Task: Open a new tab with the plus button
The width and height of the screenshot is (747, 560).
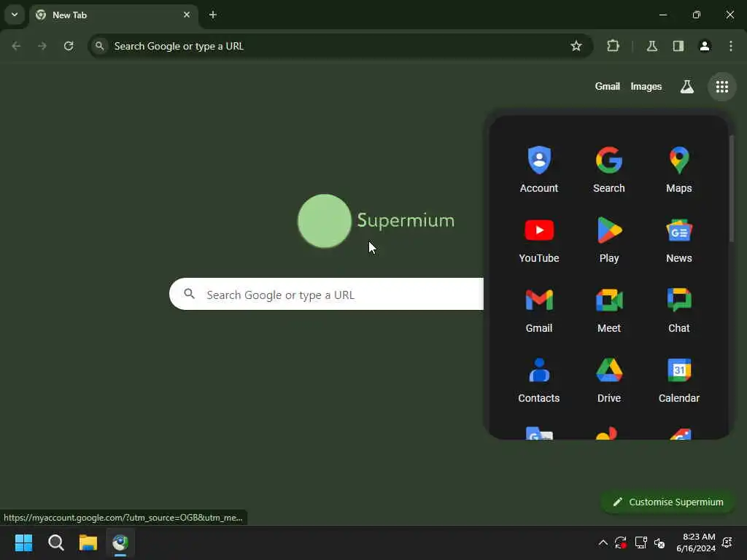Action: click(x=213, y=15)
